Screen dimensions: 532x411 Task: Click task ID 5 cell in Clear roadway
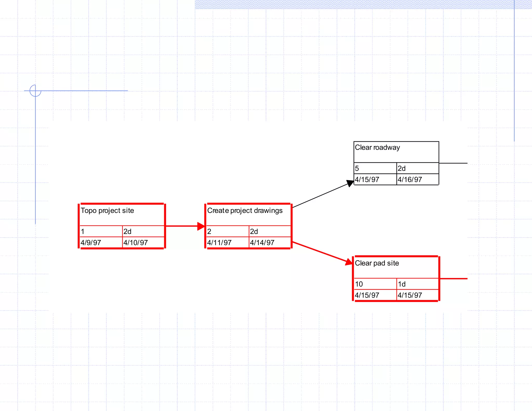click(x=375, y=168)
